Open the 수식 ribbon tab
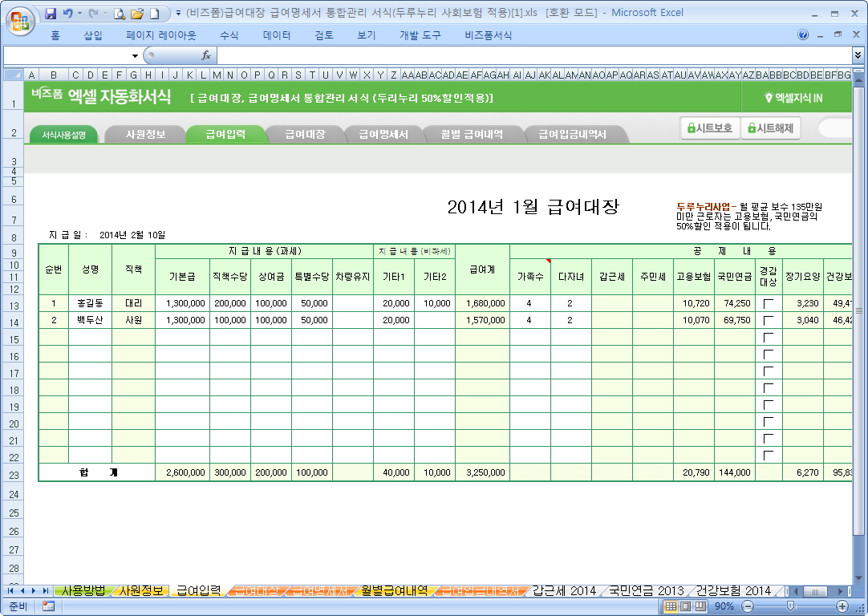 tap(229, 35)
